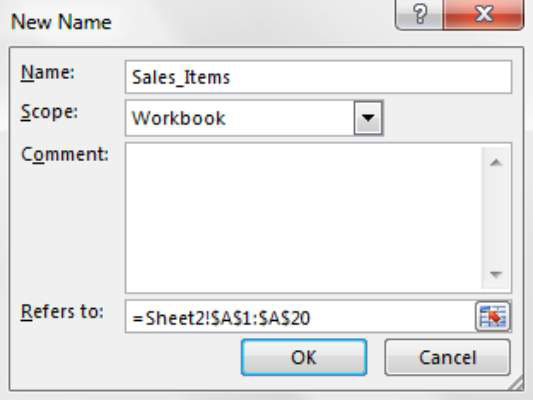Select the Workbook text in Scope combo box

(179, 118)
